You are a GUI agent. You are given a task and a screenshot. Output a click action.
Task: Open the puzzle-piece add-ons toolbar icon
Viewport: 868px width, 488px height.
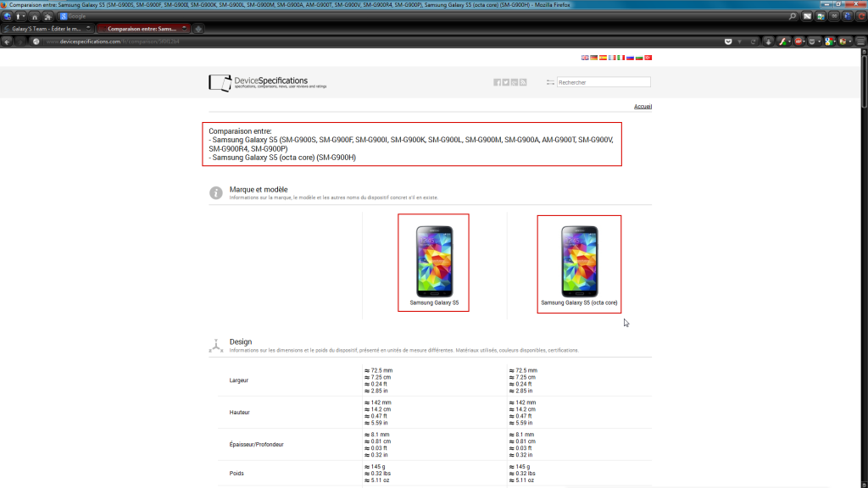click(48, 17)
